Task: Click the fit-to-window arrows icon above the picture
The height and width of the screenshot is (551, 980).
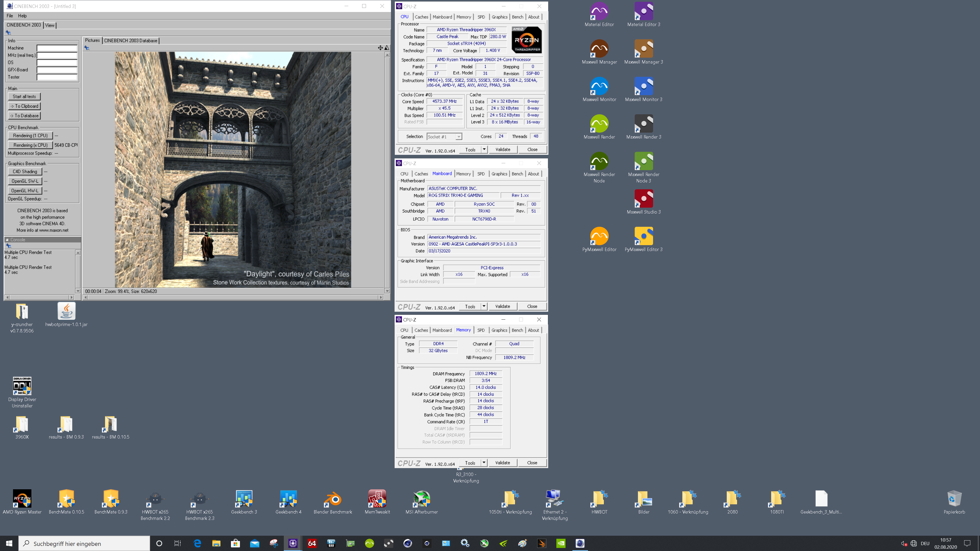Action: 380,47
